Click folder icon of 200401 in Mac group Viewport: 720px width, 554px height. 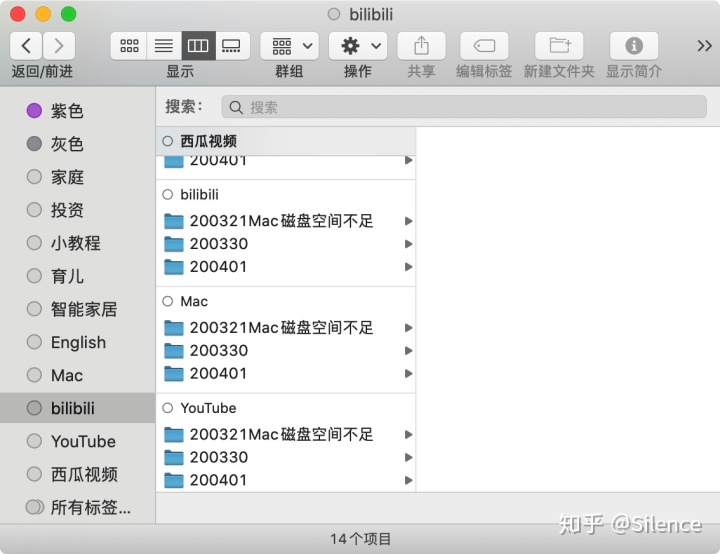[x=174, y=373]
